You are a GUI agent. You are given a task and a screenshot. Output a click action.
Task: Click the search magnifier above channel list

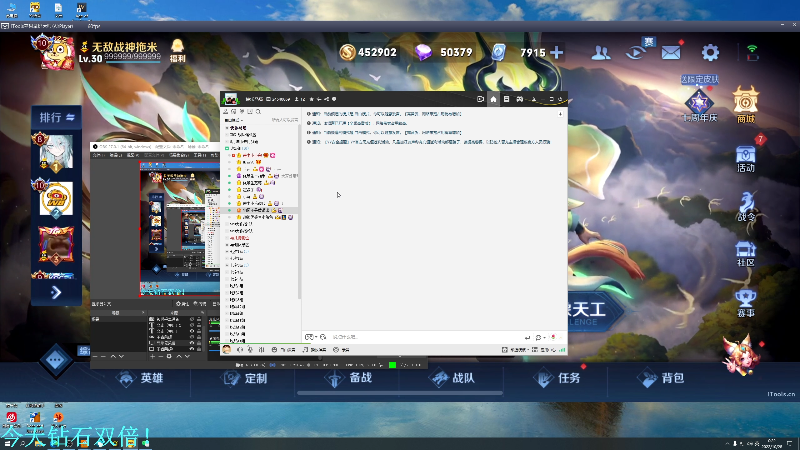259,111
